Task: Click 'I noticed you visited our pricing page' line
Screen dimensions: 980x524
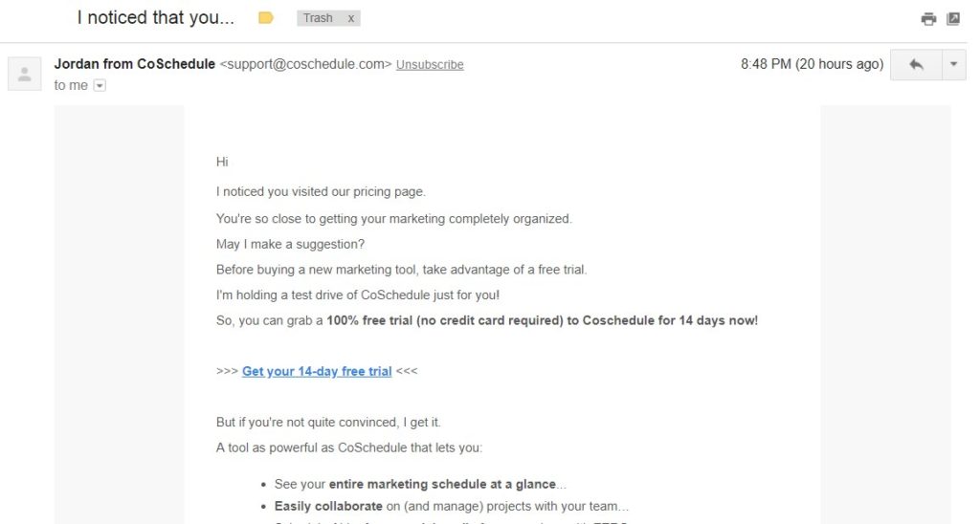Action: [x=321, y=192]
